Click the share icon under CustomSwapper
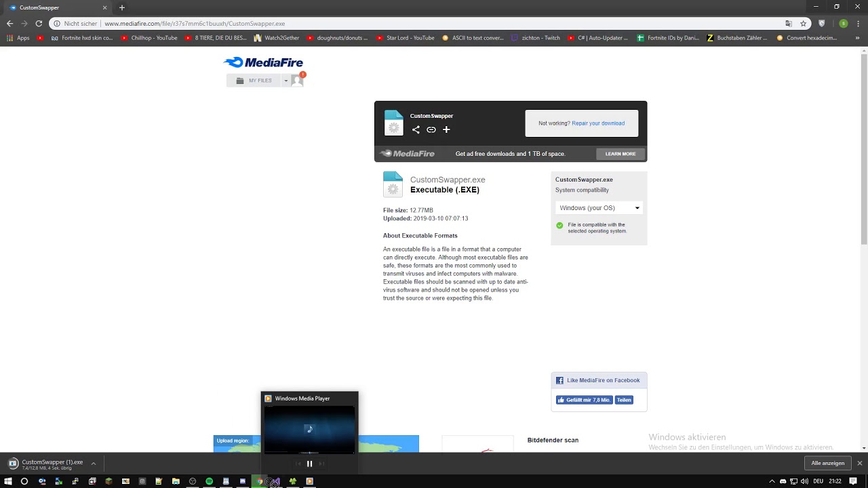868x488 pixels. (416, 129)
